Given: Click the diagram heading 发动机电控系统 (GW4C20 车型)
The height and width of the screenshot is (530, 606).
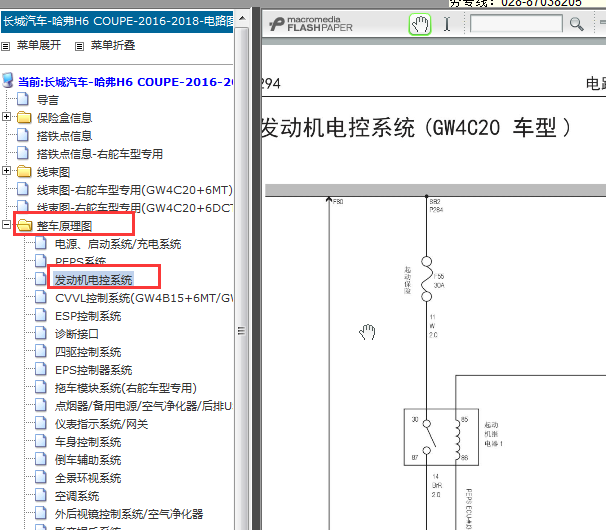Looking at the screenshot, I should click(x=415, y=128).
